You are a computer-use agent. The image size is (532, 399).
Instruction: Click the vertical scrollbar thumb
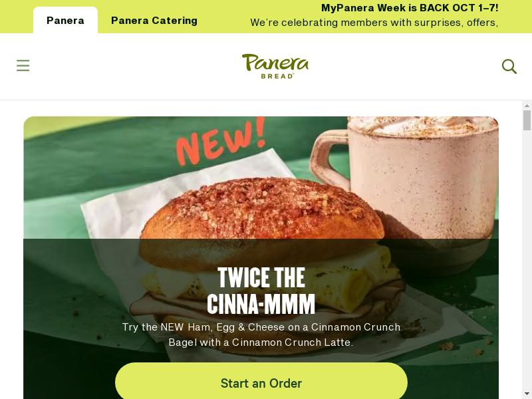[x=527, y=120]
